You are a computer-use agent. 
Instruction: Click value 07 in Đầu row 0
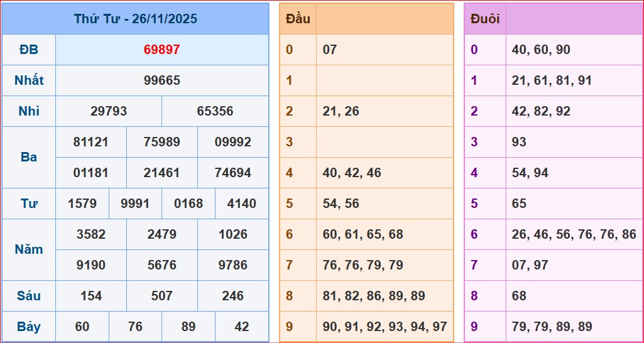pyautogui.click(x=330, y=50)
